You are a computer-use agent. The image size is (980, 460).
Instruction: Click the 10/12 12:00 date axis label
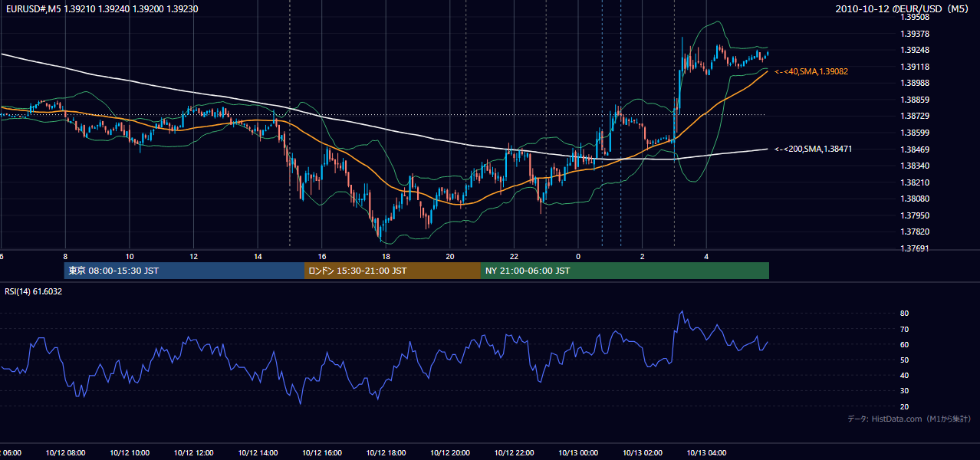[x=193, y=453]
